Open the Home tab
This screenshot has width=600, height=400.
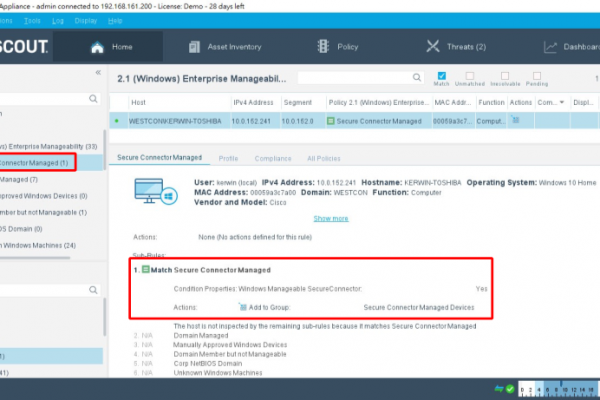pyautogui.click(x=108, y=47)
